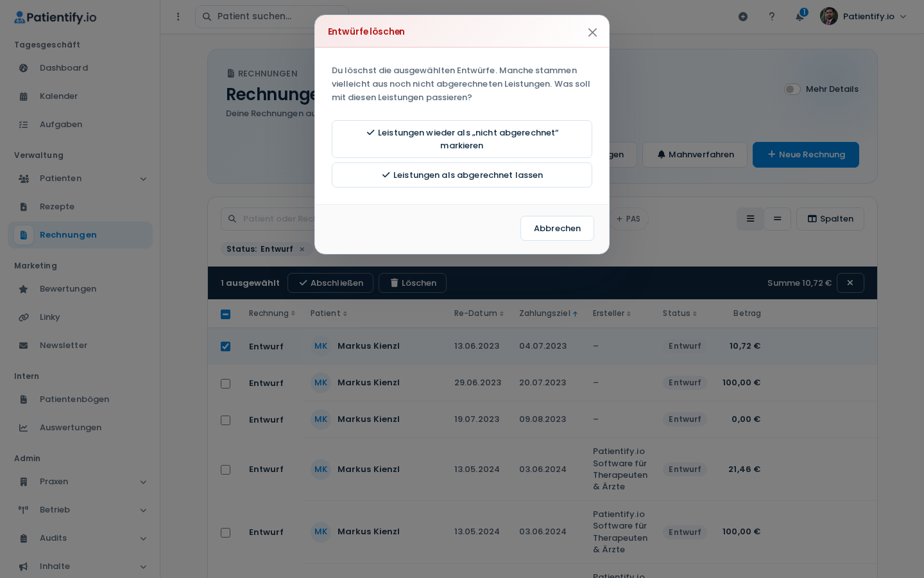Switch to the comfortable list density icon
The height and width of the screenshot is (578, 924).
click(x=750, y=219)
